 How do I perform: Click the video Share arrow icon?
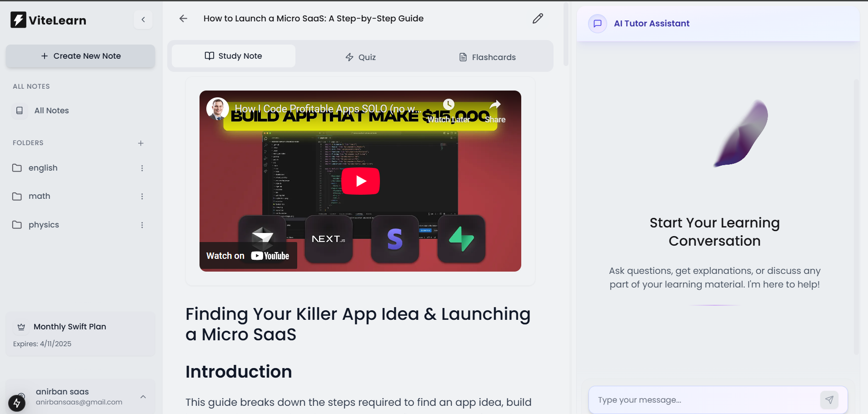click(x=495, y=105)
